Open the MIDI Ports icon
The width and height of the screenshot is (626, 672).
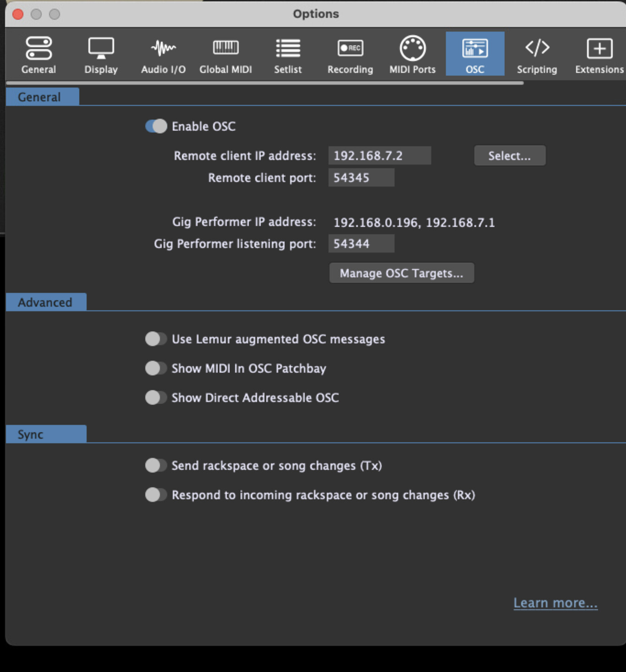pyautogui.click(x=412, y=48)
